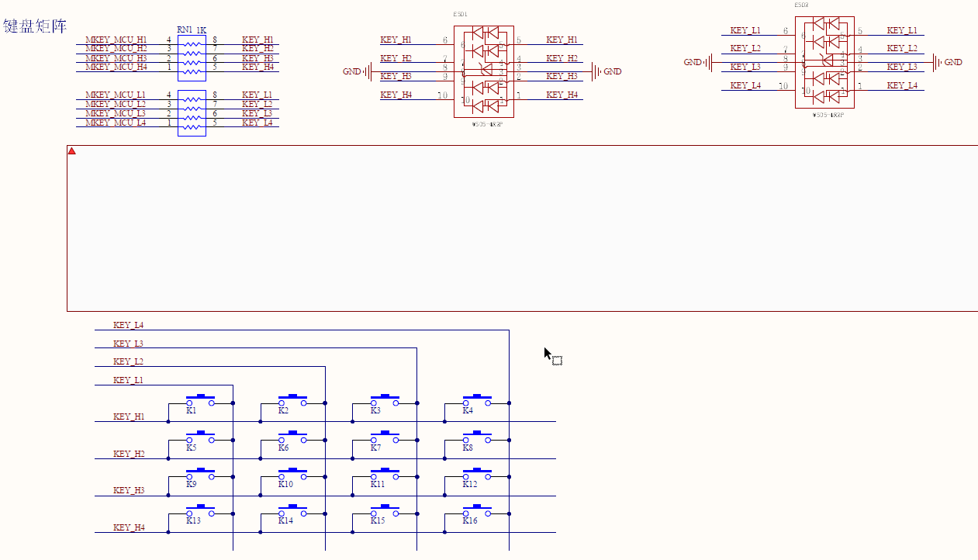Click the red triangle text frame marker
Viewport: 978px width, 560px height.
coord(72,151)
